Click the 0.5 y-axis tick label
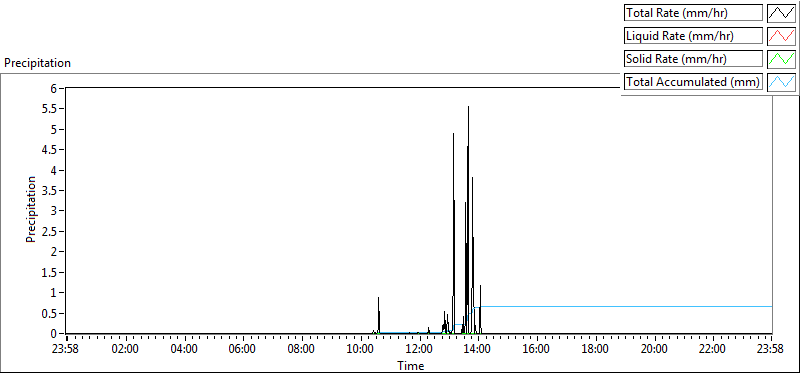 pyautogui.click(x=48, y=313)
